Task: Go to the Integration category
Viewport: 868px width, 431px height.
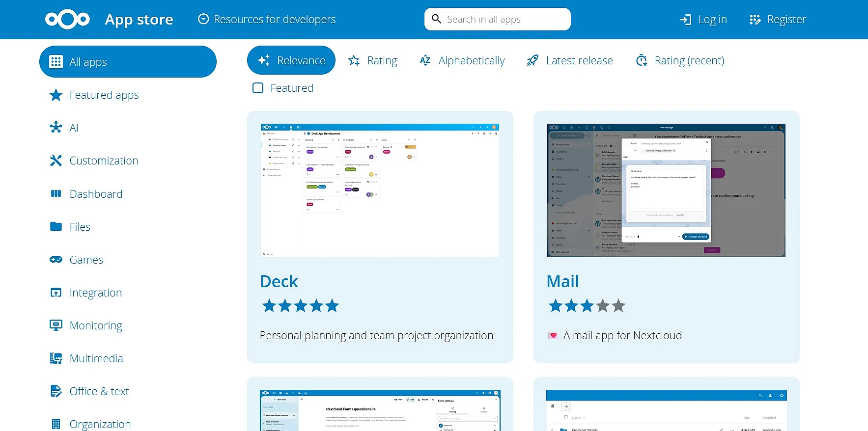Action: click(x=95, y=293)
